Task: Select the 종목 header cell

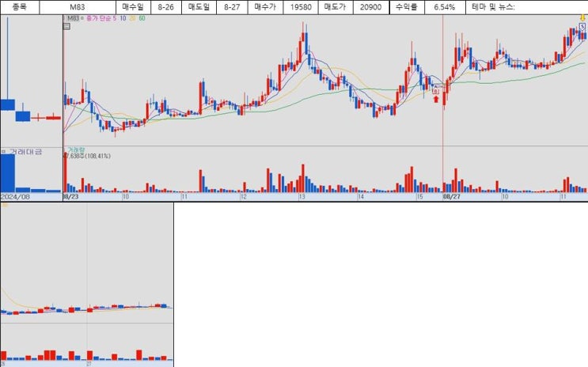Action: click(20, 7)
